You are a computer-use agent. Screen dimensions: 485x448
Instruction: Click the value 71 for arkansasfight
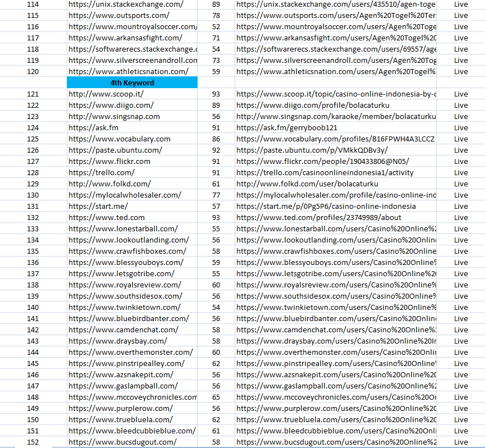(216, 38)
